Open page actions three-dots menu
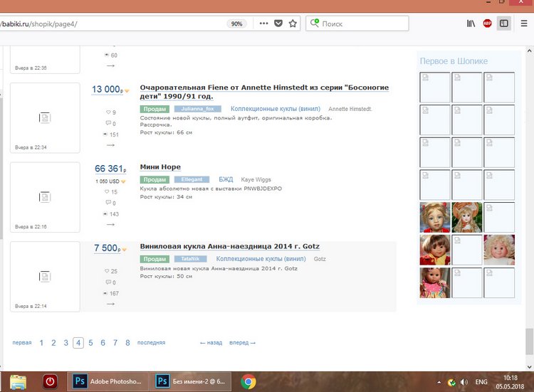Image resolution: width=534 pixels, height=392 pixels. coord(263,23)
